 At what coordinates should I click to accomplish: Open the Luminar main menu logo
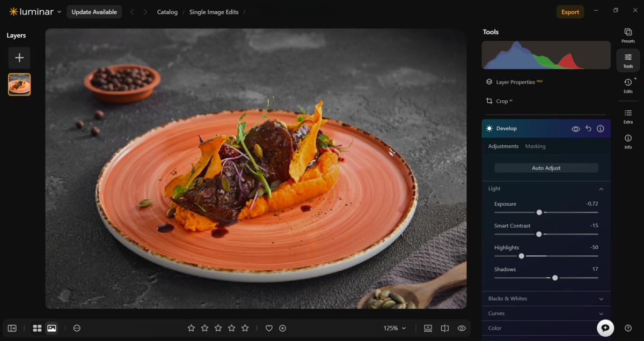pyautogui.click(x=35, y=12)
